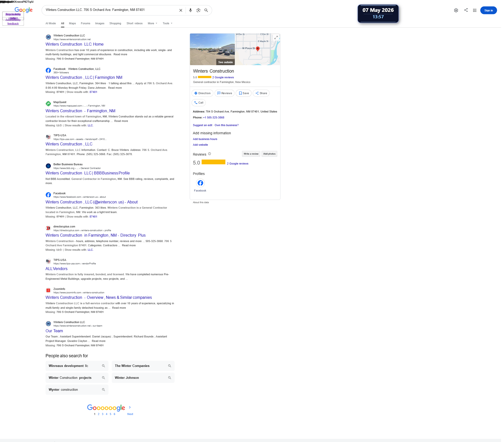
Task: Open the See outside street view photo
Action: tap(212, 49)
